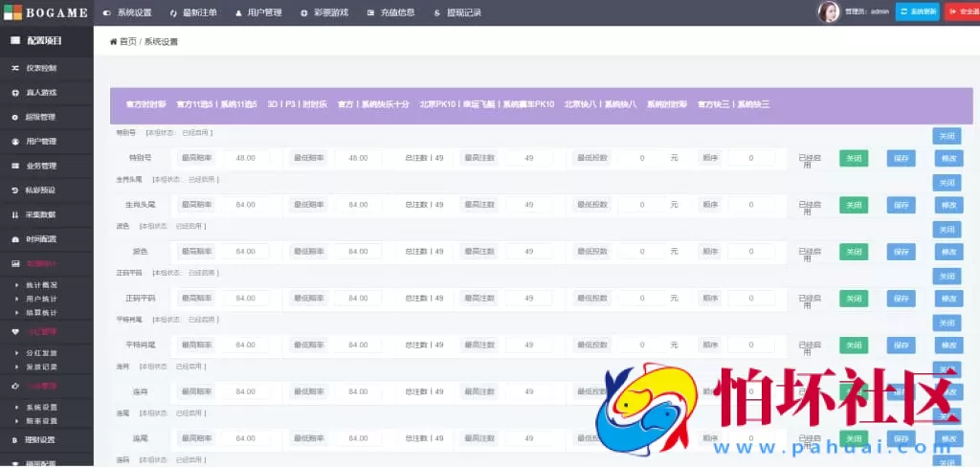Open 发放记录 in the sidebar
Image resolution: width=980 pixels, height=468 pixels.
[x=42, y=367]
